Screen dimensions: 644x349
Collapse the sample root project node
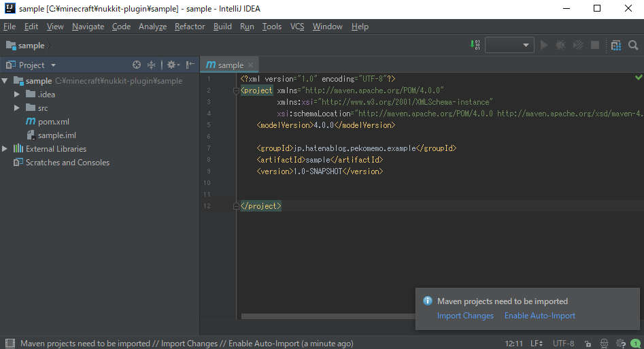click(x=5, y=81)
